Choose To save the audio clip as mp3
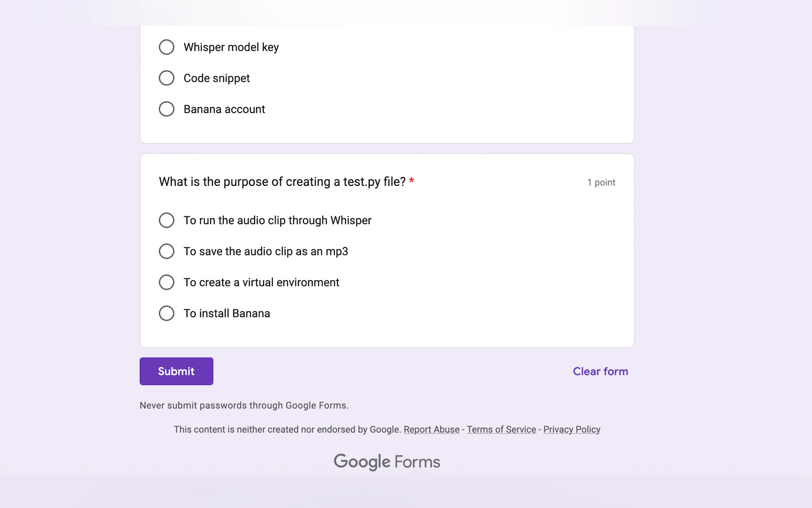 pos(167,251)
